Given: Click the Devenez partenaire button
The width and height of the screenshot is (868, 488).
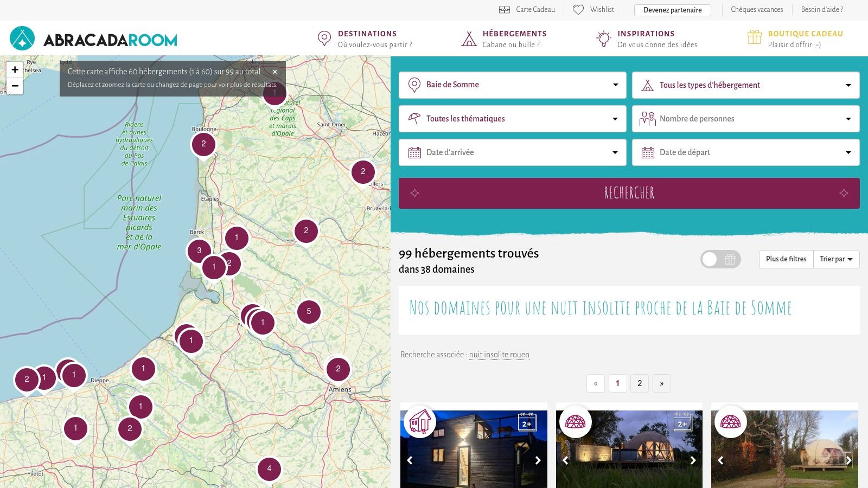Looking at the screenshot, I should coord(672,10).
